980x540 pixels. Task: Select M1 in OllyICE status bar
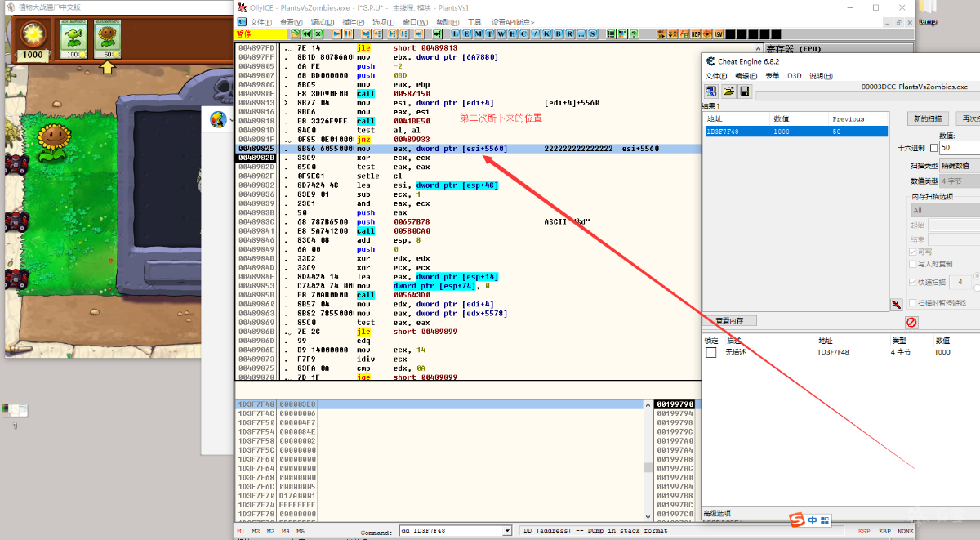pyautogui.click(x=241, y=531)
